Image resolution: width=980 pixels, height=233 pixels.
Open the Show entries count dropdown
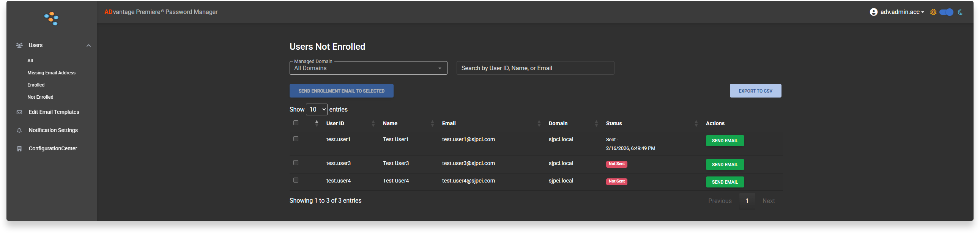[x=317, y=109]
